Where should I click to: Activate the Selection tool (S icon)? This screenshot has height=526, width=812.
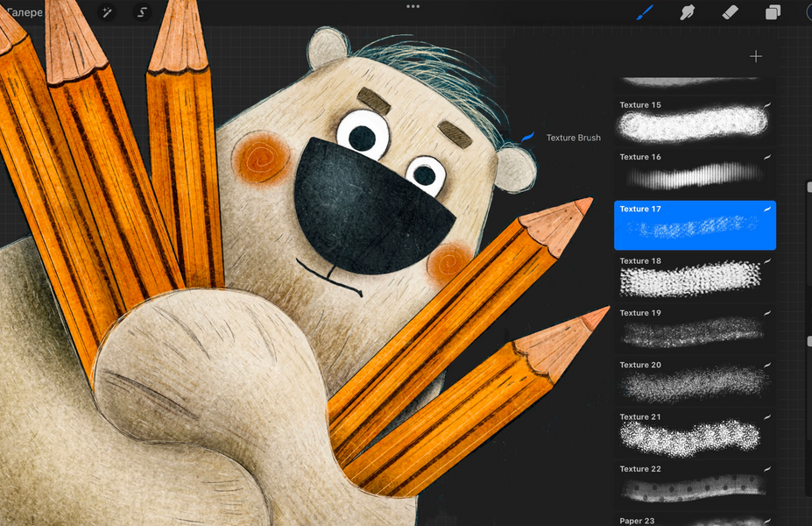(x=142, y=12)
